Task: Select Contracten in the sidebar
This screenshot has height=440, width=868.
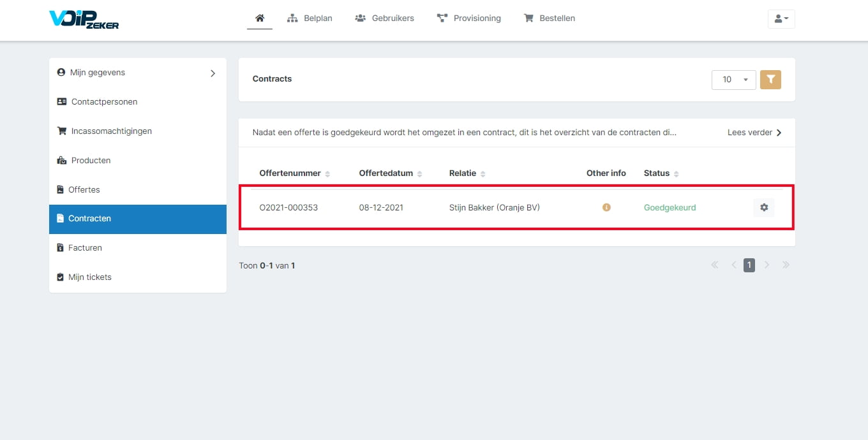Action: [138, 219]
